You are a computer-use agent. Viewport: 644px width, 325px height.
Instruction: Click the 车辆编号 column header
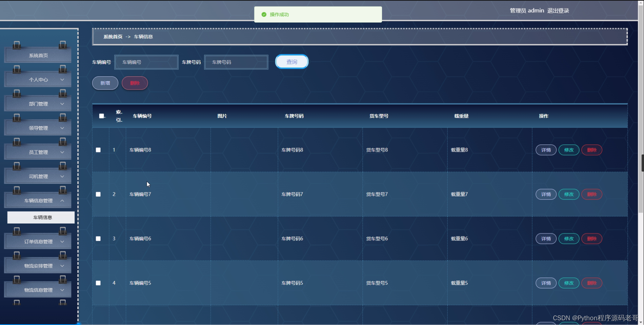tap(142, 116)
